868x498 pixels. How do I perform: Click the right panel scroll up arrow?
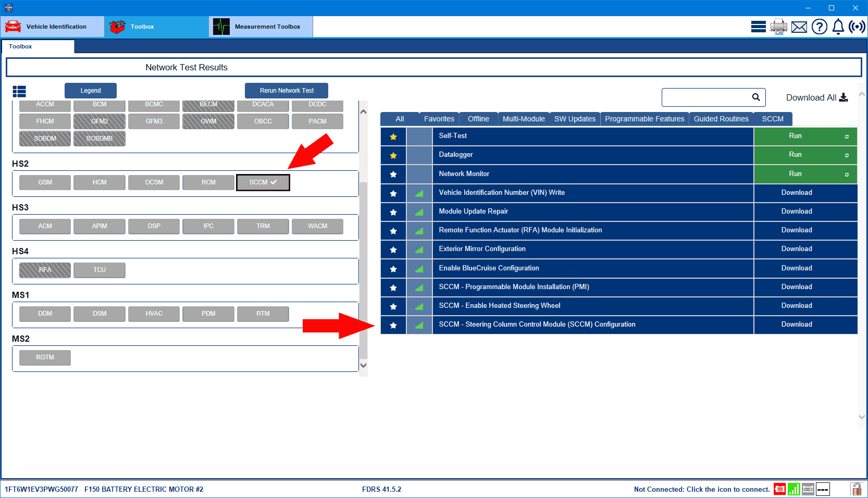coord(862,94)
